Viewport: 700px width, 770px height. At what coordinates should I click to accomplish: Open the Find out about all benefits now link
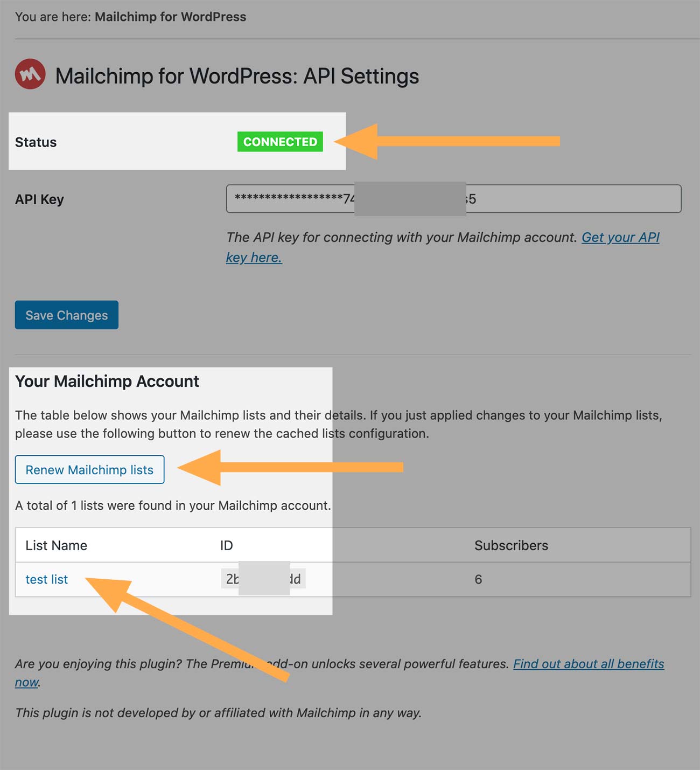click(x=588, y=663)
